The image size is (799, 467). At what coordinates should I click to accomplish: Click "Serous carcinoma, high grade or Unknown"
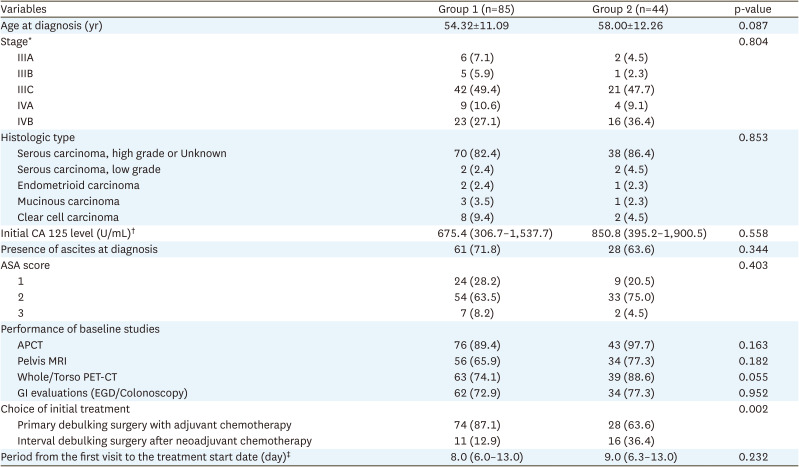[x=122, y=153]
